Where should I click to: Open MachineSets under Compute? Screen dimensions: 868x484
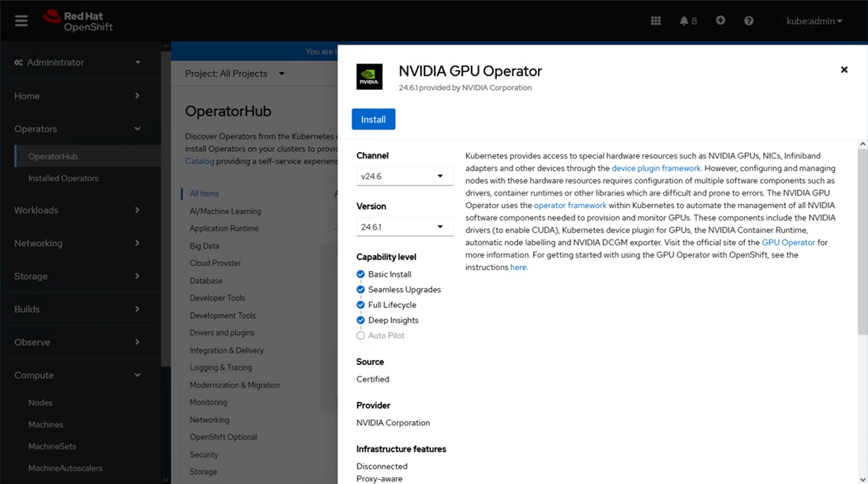point(52,446)
